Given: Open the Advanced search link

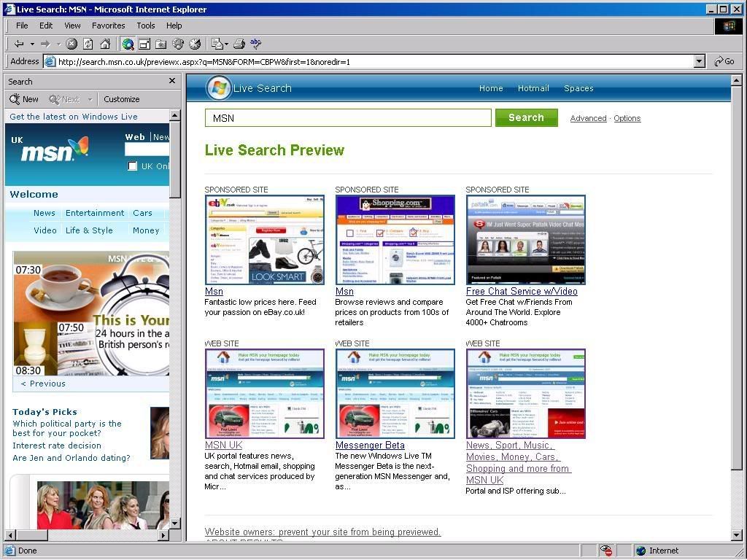Looking at the screenshot, I should 589,118.
